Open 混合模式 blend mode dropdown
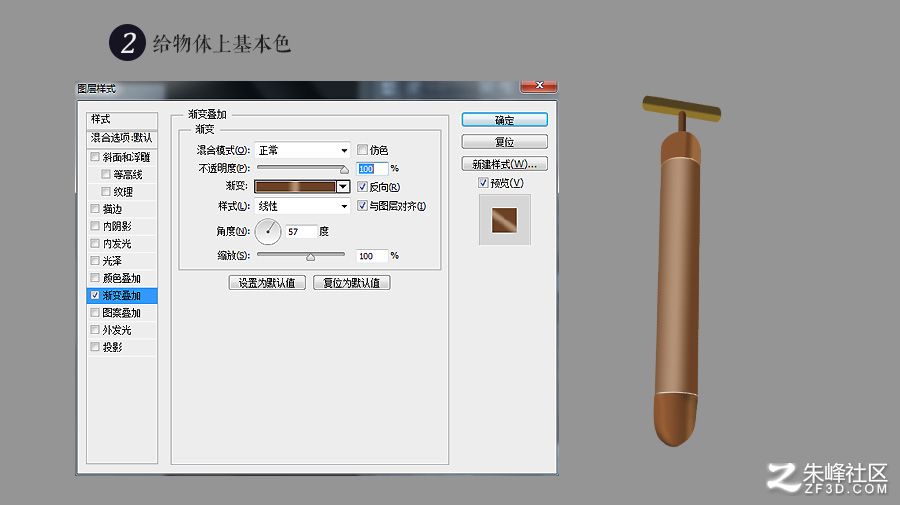900x505 pixels. [x=302, y=150]
